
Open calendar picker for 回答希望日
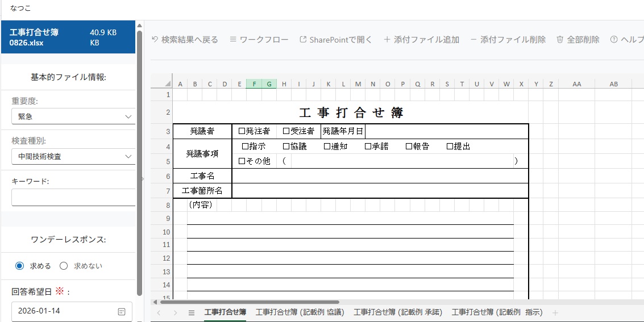[121, 312]
